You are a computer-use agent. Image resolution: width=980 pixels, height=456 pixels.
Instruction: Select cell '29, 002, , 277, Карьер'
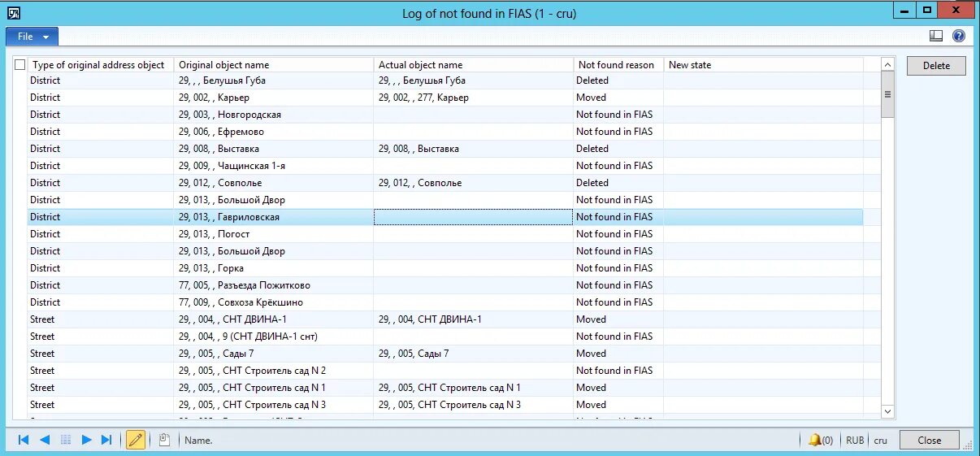click(473, 98)
